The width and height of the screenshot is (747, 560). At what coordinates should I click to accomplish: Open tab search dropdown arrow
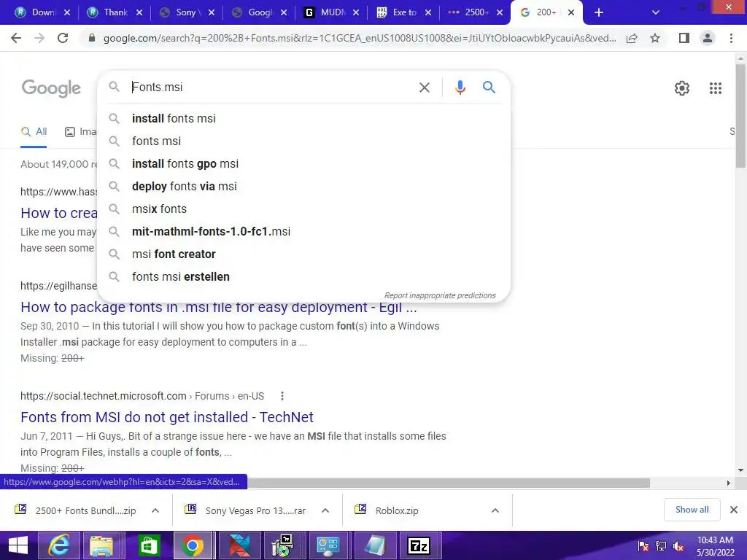coord(656,12)
